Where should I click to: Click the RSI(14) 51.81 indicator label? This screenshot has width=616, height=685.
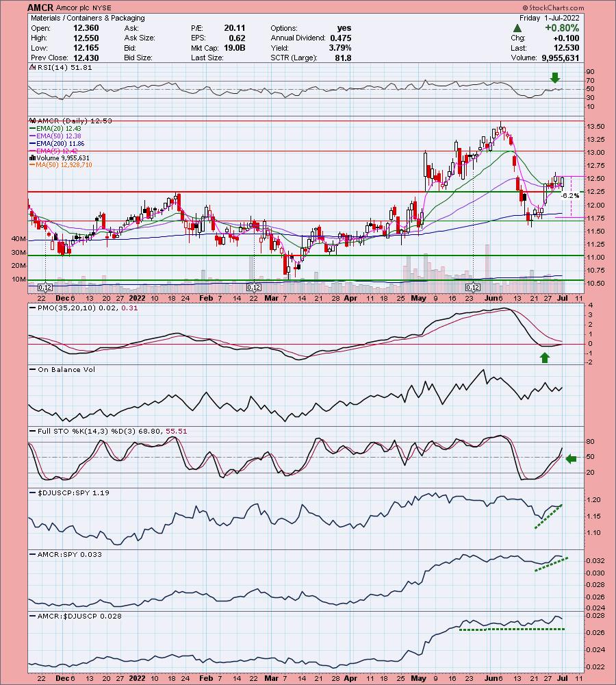click(x=61, y=67)
